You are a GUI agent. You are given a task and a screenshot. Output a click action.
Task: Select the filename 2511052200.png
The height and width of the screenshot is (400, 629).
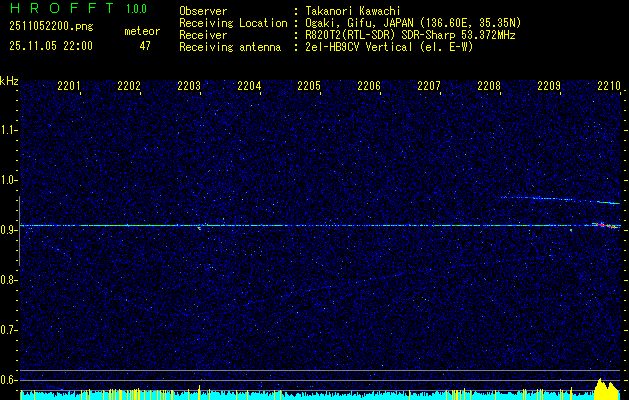point(51,26)
